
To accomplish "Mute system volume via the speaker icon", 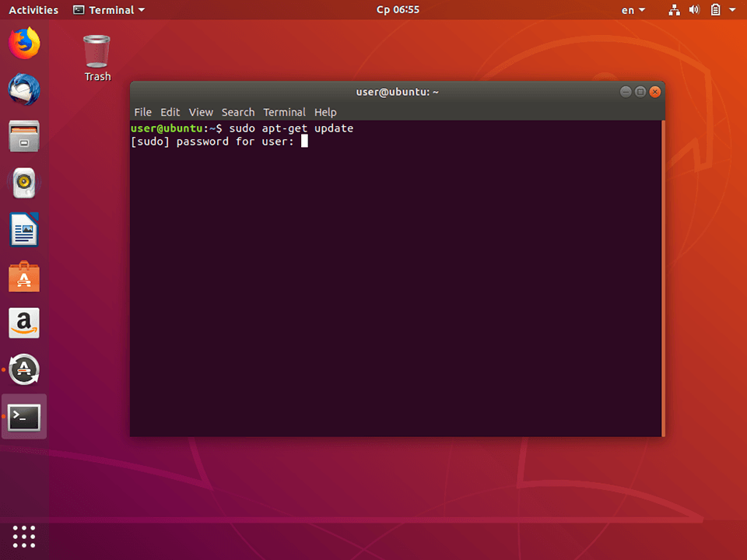I will point(694,10).
